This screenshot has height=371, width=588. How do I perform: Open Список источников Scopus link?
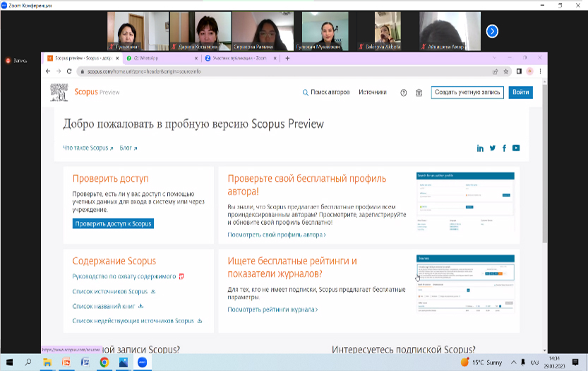click(x=110, y=291)
